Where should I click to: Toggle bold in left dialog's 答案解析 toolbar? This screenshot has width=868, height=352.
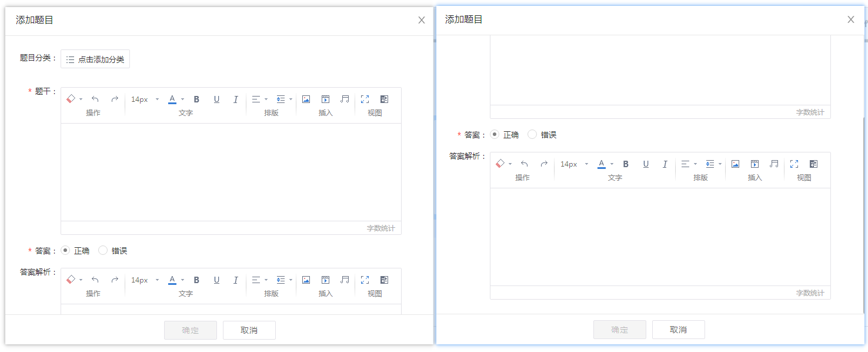(x=197, y=280)
